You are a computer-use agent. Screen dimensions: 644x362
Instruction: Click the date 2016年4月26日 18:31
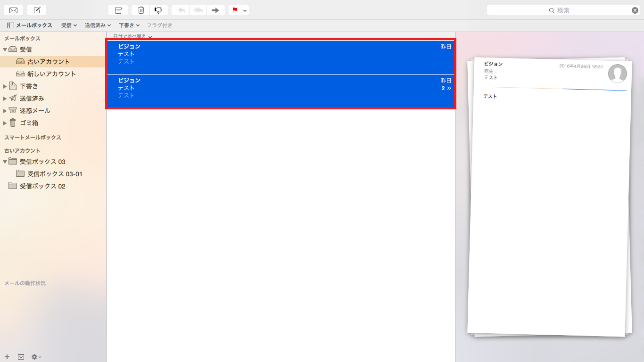581,67
